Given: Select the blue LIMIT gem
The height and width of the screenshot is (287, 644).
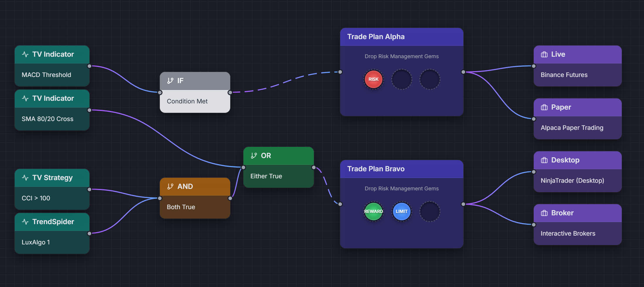Looking at the screenshot, I should (401, 212).
